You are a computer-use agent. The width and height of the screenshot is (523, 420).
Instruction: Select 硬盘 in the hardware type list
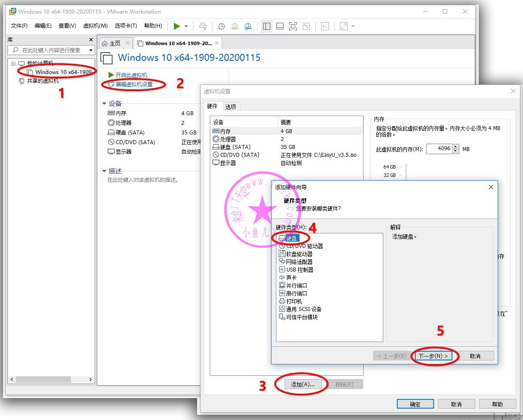pos(289,238)
